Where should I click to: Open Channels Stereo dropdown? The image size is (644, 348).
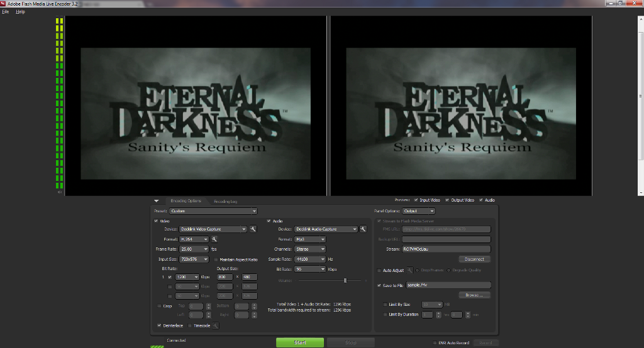pos(310,249)
